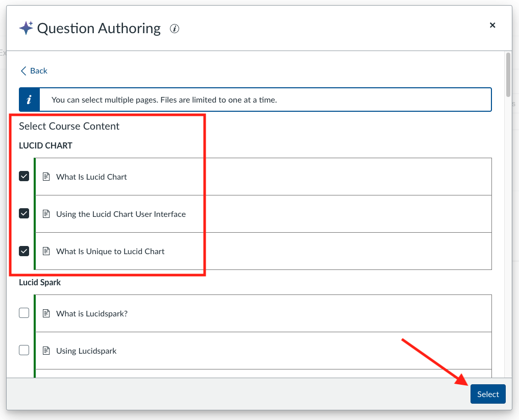Click the Select button
Viewport: 519px width, 420px height.
coord(488,394)
